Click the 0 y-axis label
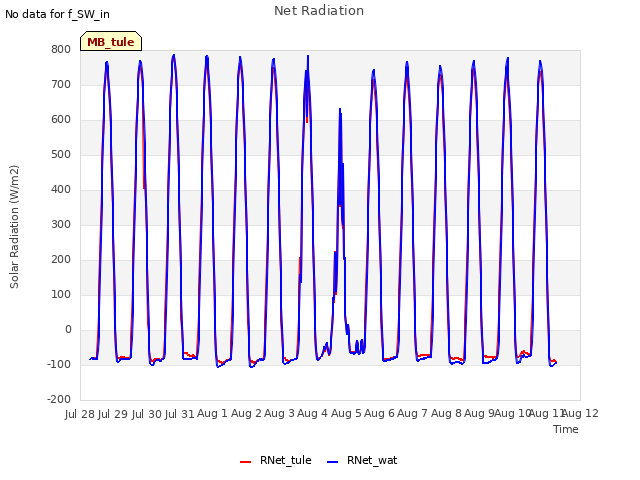640x480 pixels. click(68, 329)
